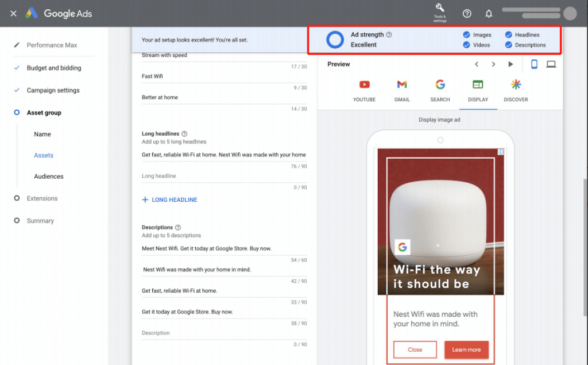588x365 pixels.
Task: Go to Summary step
Action: click(x=40, y=221)
